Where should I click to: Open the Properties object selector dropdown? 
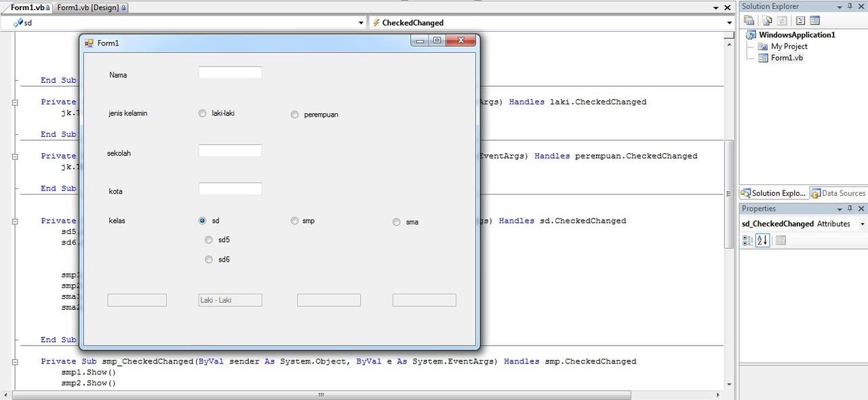tap(862, 224)
